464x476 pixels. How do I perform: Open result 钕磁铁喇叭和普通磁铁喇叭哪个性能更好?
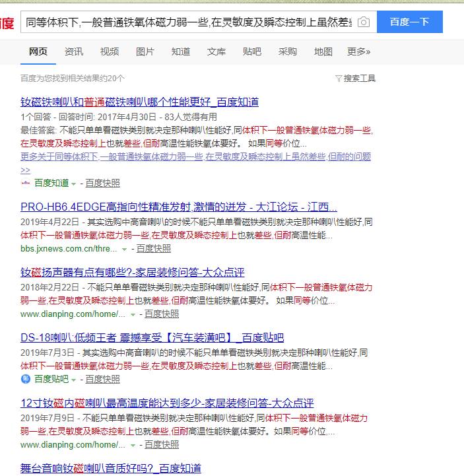(x=139, y=102)
